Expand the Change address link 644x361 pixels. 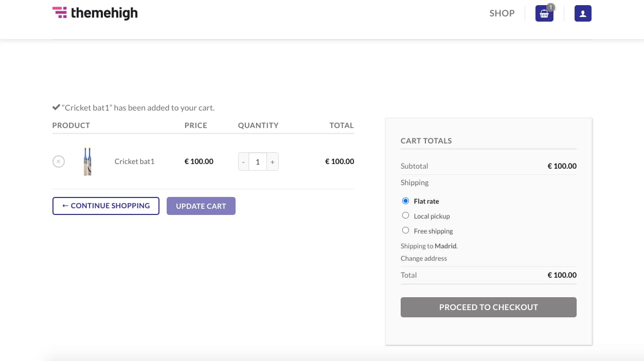pos(424,259)
